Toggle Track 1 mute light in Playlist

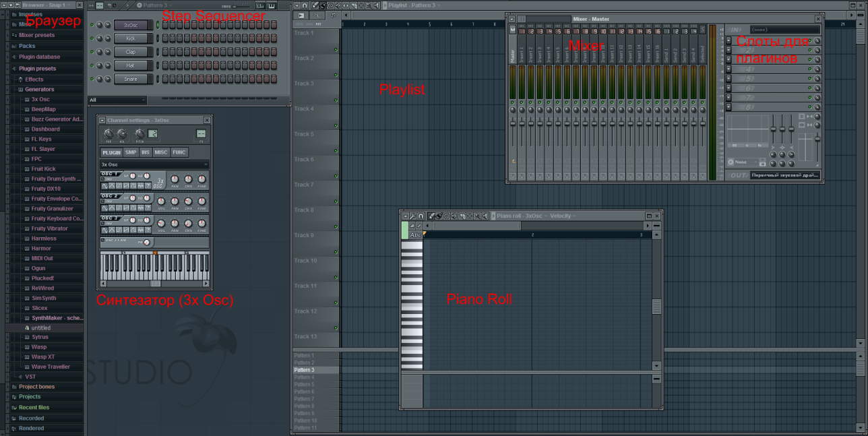click(336, 50)
